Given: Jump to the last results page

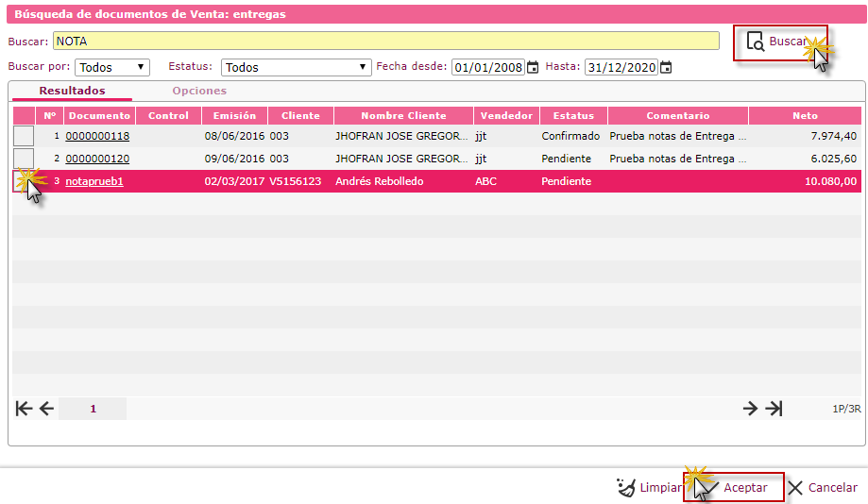Looking at the screenshot, I should point(774,409).
